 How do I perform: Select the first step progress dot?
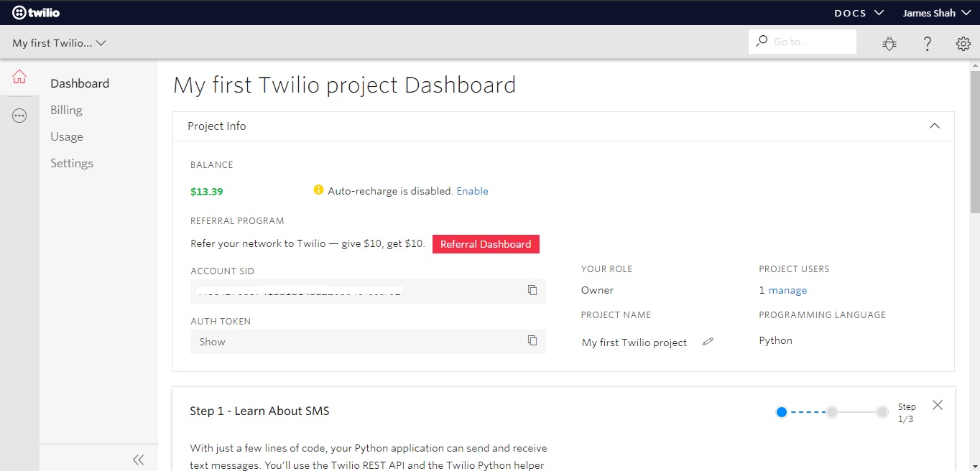(782, 412)
